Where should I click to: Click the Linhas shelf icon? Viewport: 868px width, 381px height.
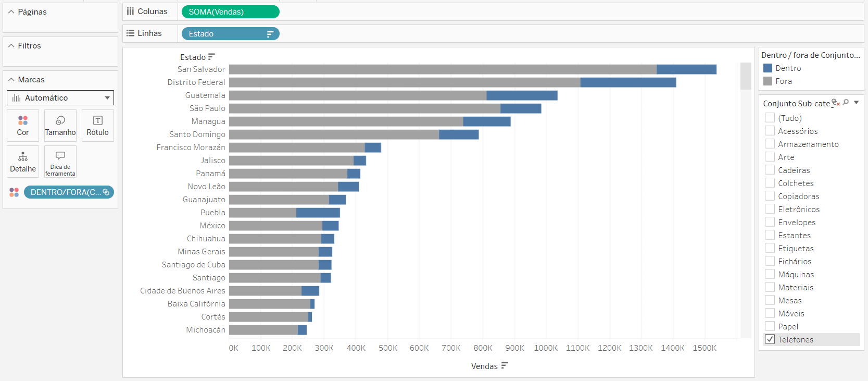(130, 33)
